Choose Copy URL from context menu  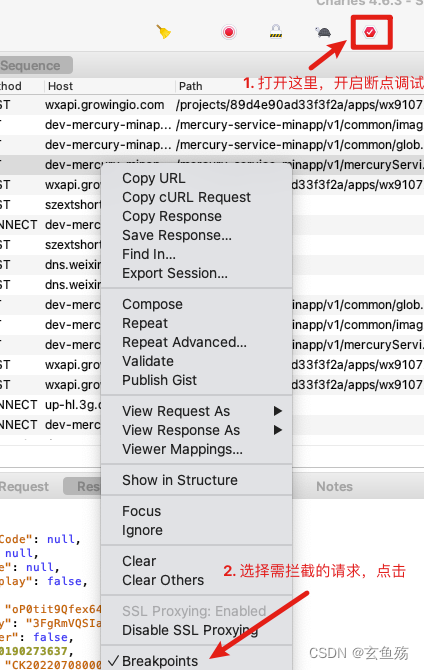point(197,178)
